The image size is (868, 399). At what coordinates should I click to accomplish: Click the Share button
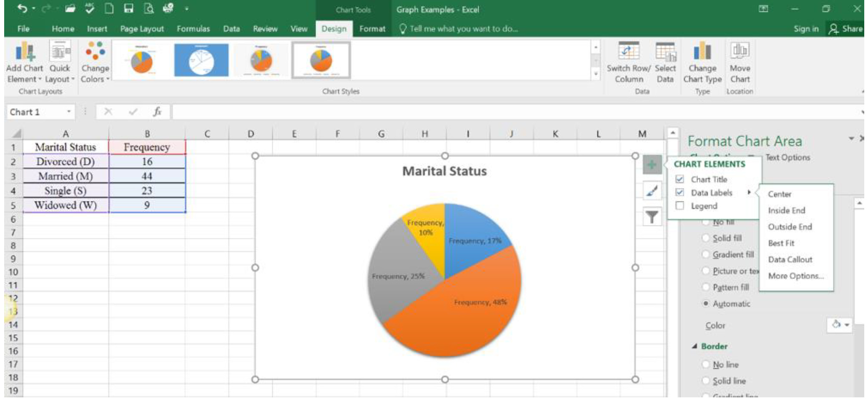point(846,29)
